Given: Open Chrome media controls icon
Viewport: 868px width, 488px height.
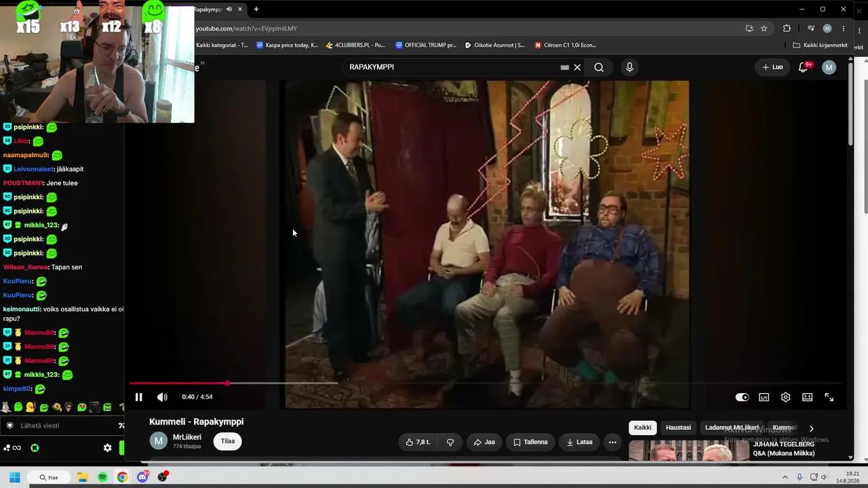Looking at the screenshot, I should [x=811, y=28].
